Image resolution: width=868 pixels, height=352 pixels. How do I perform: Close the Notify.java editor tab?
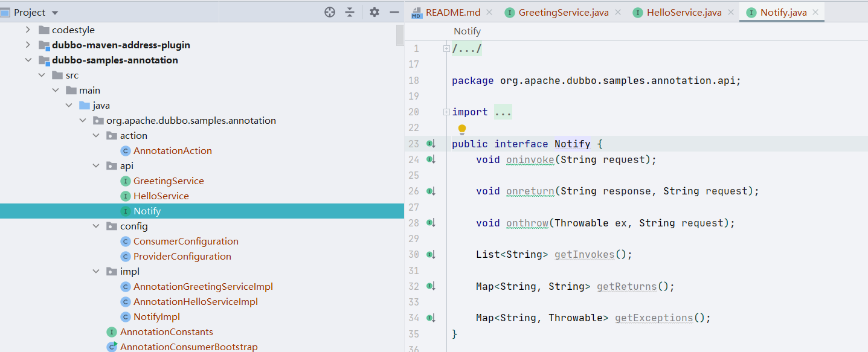click(x=815, y=12)
